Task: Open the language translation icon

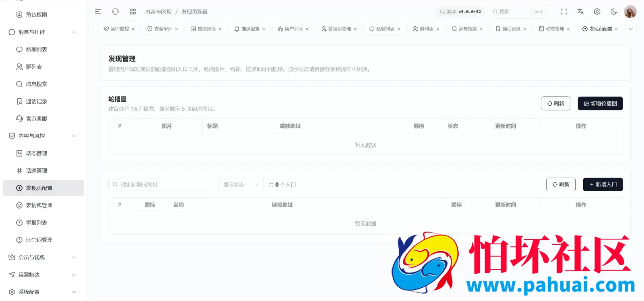Action: click(x=580, y=12)
